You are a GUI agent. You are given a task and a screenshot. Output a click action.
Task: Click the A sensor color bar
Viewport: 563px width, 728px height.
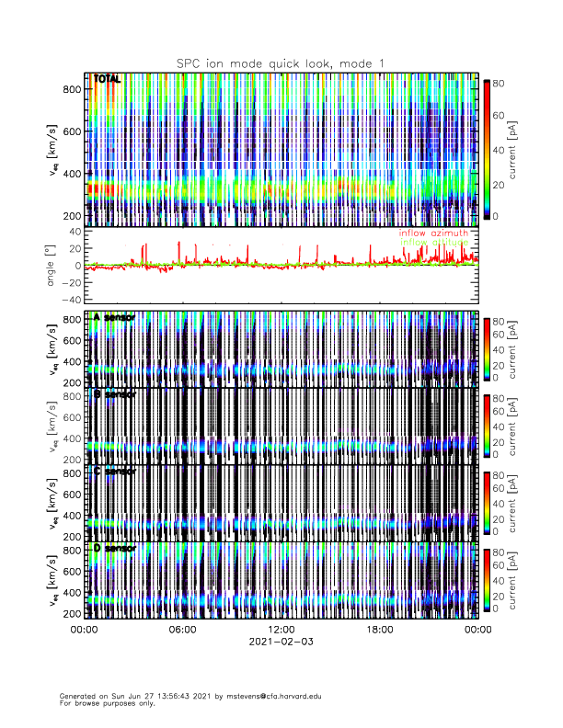pos(487,349)
